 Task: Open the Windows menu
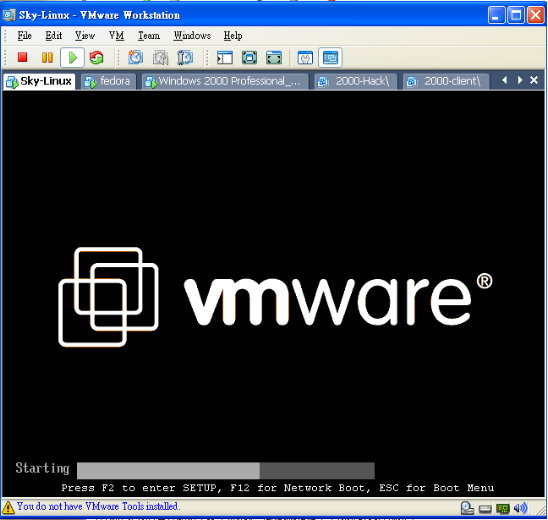click(x=192, y=36)
